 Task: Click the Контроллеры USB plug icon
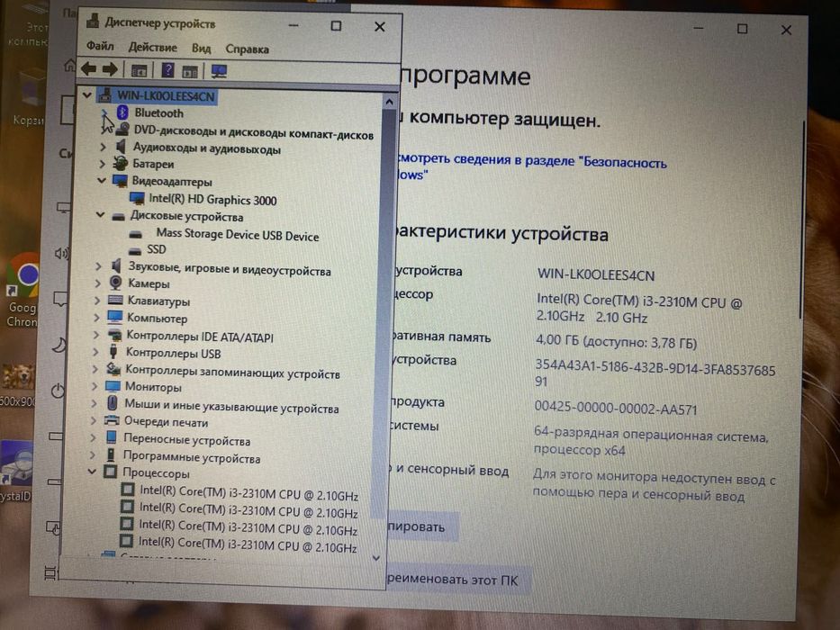coord(113,352)
